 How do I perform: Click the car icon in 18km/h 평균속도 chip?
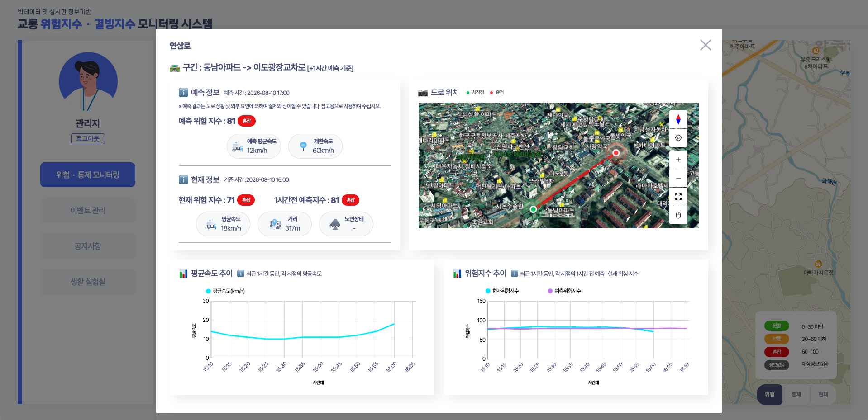(211, 224)
